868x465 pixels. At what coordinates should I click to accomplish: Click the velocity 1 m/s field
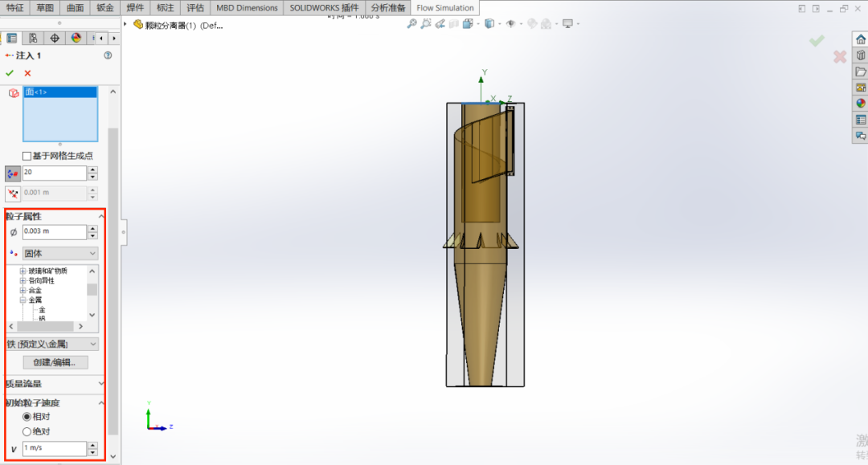[x=55, y=448]
